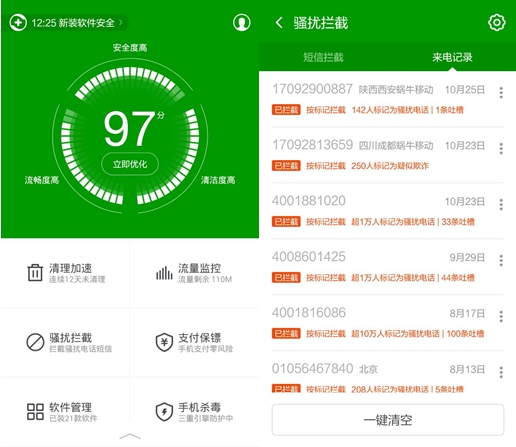Screen dimensions: 516x447
Task: Switch to 短信拦截 tab
Action: (323, 57)
